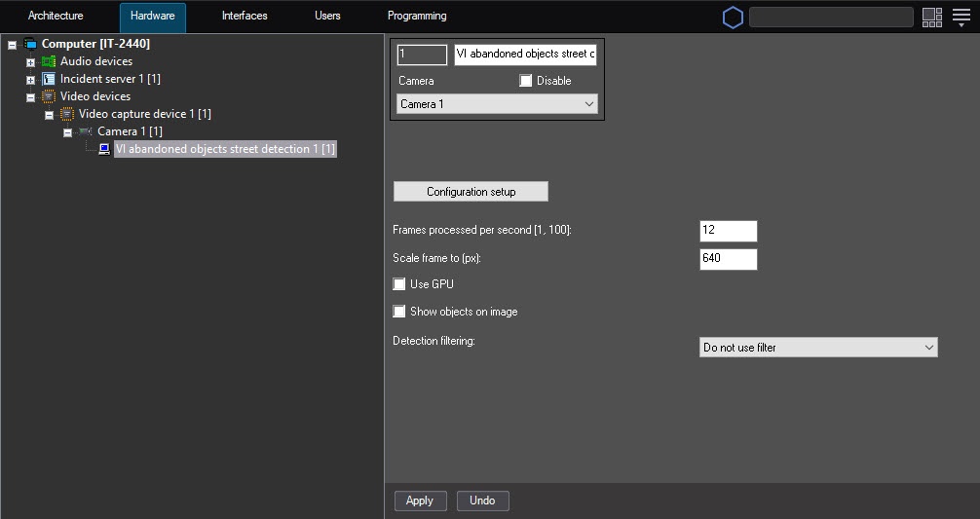The height and width of the screenshot is (519, 980).
Task: Switch to the Architecture tab
Action: click(56, 16)
